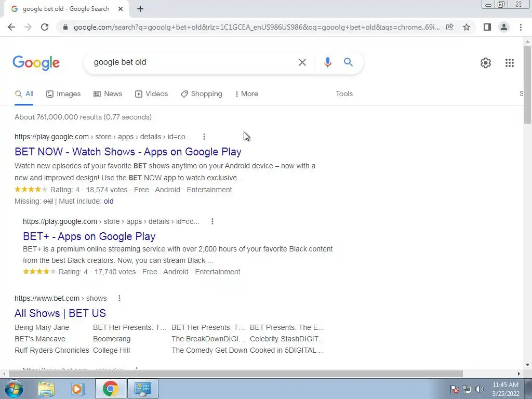Image resolution: width=532 pixels, height=399 pixels.
Task: Open Chrome side panel icon
Action: 487,27
